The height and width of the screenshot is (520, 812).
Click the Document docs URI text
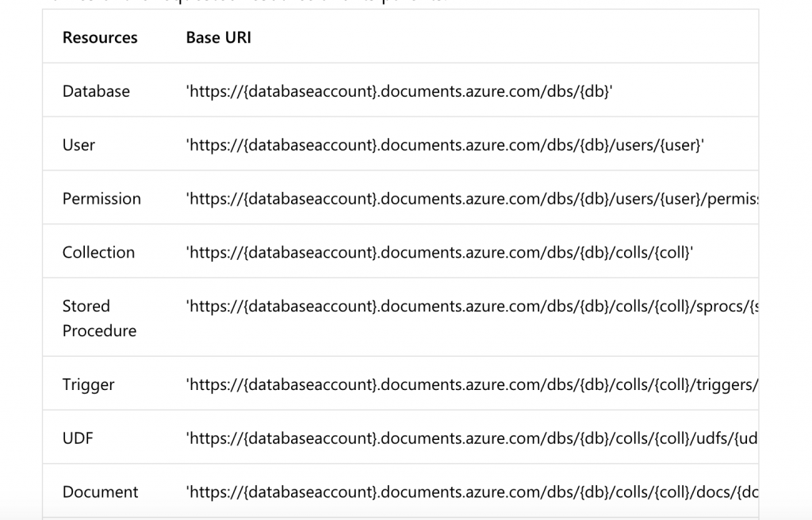473,492
